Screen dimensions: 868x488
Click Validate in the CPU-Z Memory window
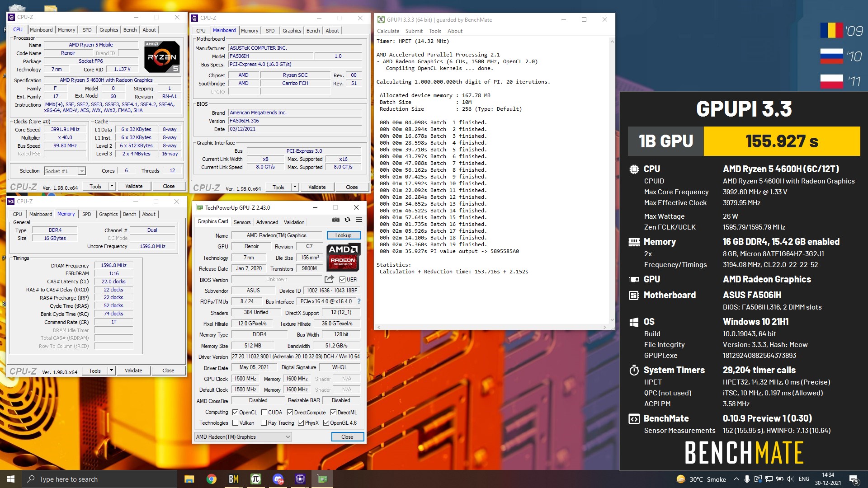(133, 370)
